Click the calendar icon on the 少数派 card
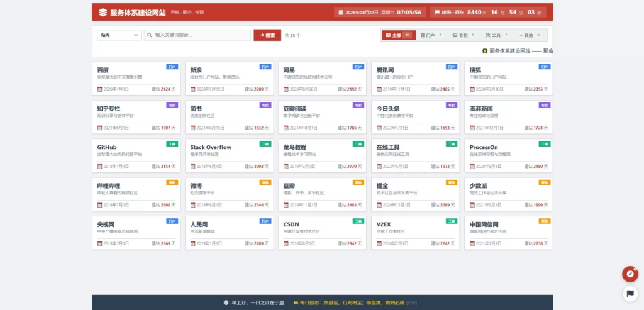This screenshot has height=310, width=644. coord(472,205)
